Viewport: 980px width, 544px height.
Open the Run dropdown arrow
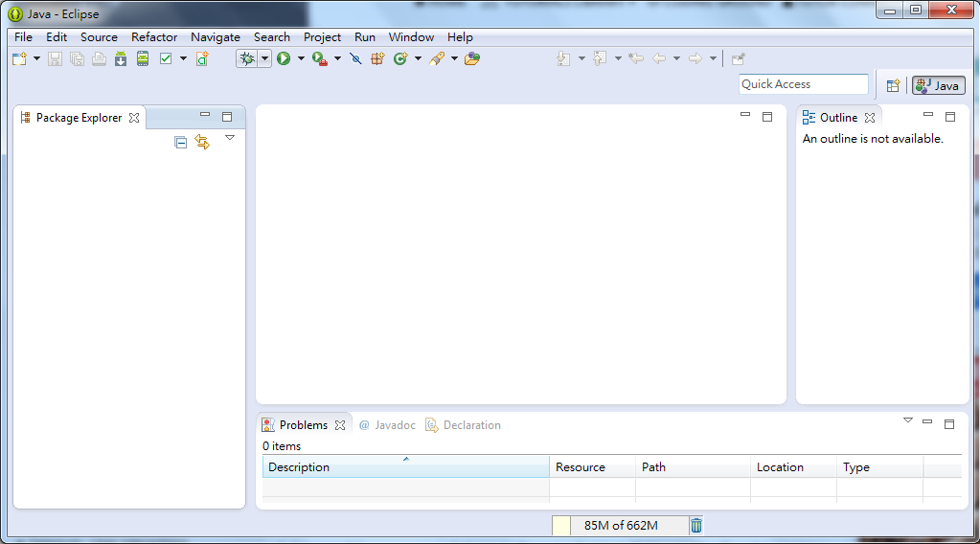coord(301,58)
